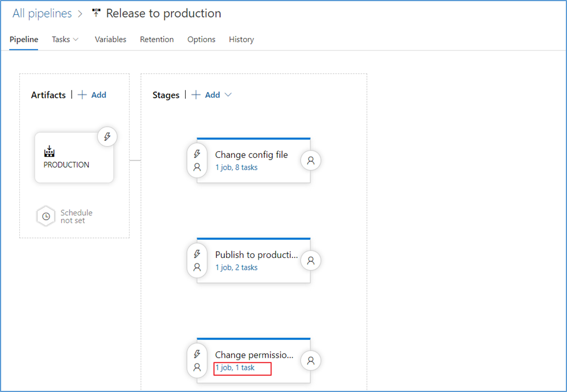Image resolution: width=567 pixels, height=392 pixels.
Task: Open the 1 job, 8 tasks link
Action: click(236, 168)
